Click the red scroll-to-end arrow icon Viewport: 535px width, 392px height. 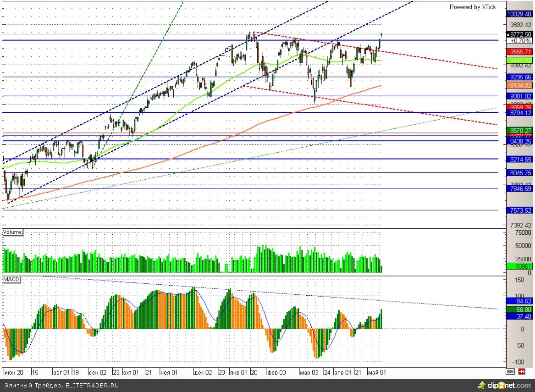click(x=522, y=371)
